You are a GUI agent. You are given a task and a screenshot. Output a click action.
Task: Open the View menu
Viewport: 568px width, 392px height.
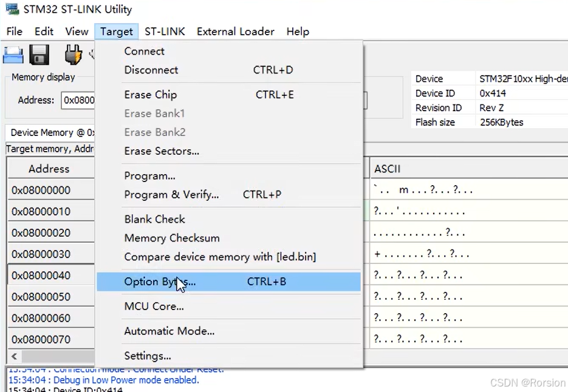click(77, 32)
